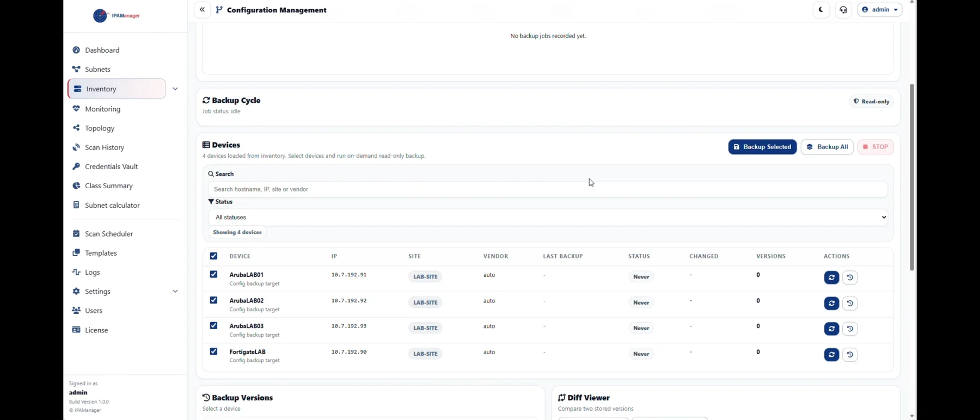Open the All statuses dropdown
The width and height of the screenshot is (980, 420).
click(x=548, y=218)
